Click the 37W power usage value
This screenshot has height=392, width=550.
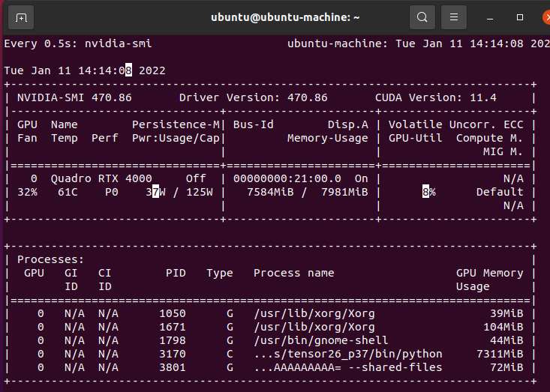coord(155,193)
